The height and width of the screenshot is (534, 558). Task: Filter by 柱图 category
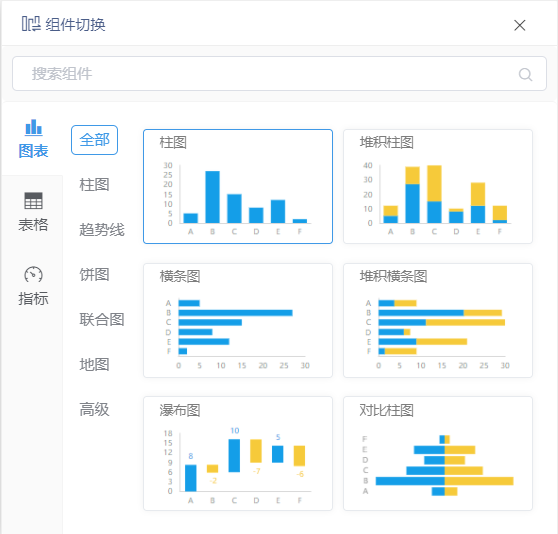tap(94, 185)
